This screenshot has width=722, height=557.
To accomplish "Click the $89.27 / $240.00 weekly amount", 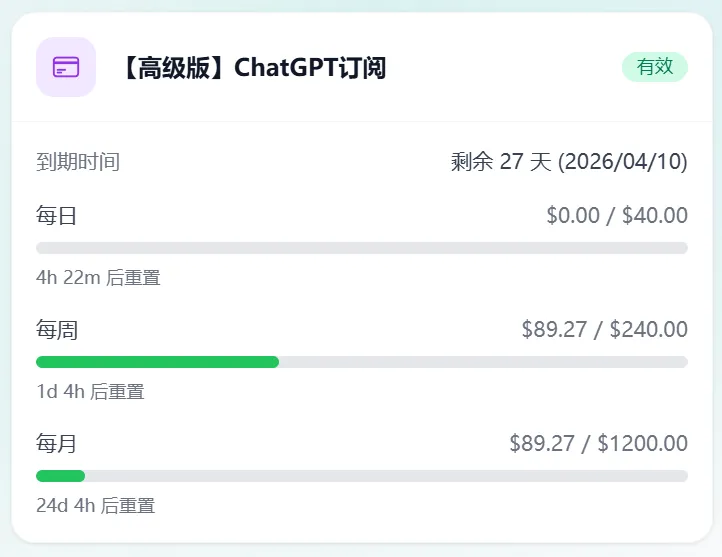I will pyautogui.click(x=604, y=329).
